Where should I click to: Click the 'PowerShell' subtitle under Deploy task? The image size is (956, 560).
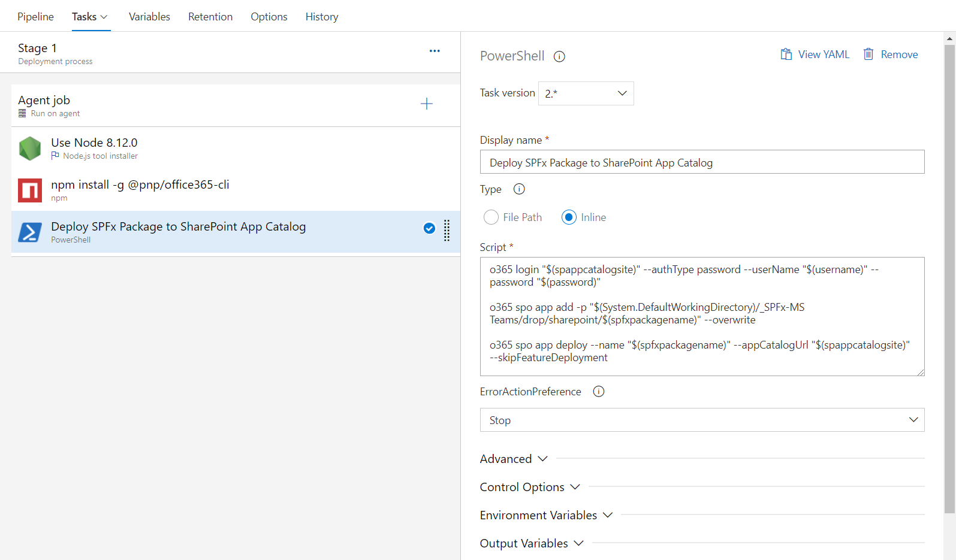(71, 240)
